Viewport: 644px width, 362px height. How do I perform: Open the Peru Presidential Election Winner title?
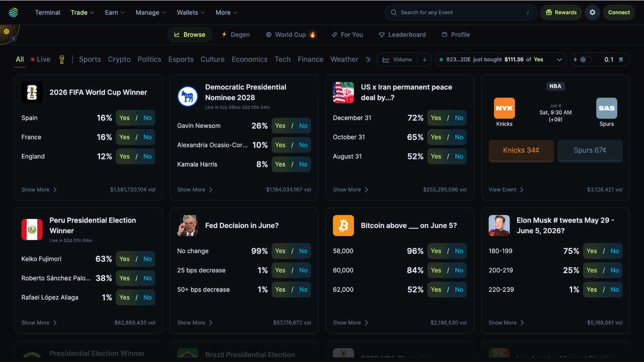tap(93, 226)
